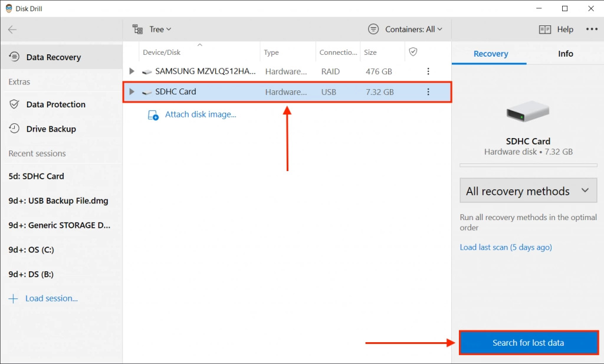Image resolution: width=604 pixels, height=364 pixels.
Task: Click the Drive Backup clock icon
Action: click(14, 129)
